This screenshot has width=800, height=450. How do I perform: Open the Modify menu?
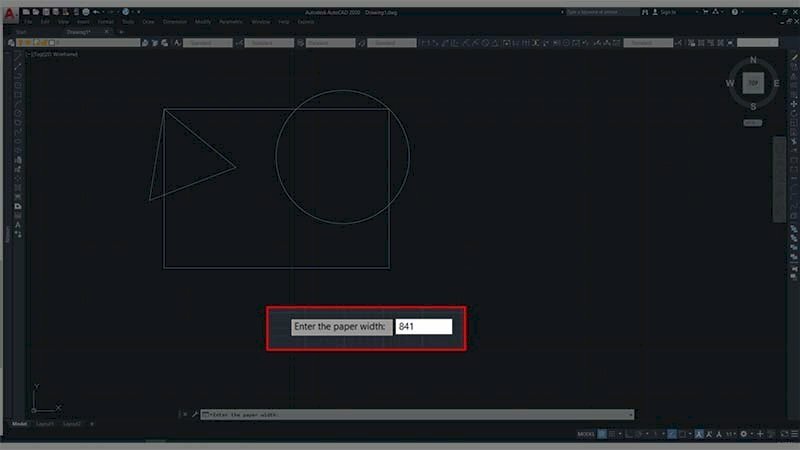point(202,21)
